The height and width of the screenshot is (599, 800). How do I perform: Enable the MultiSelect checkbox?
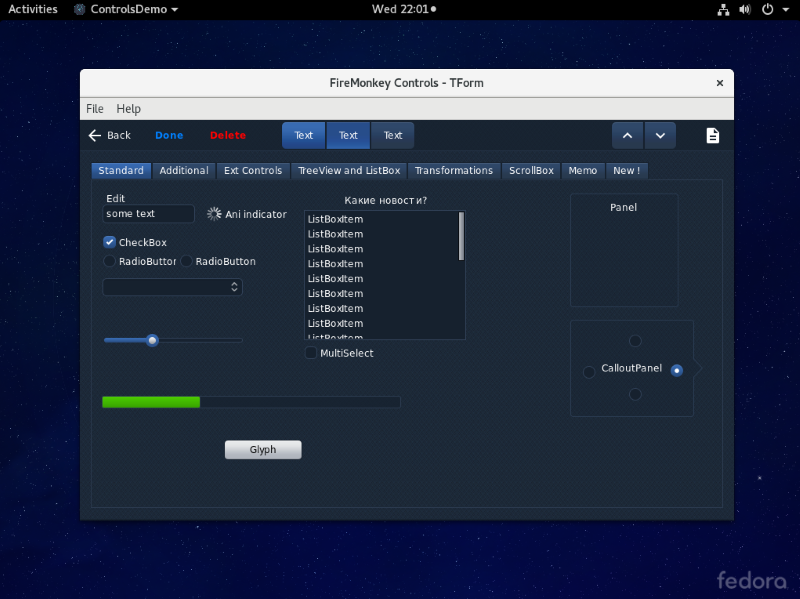311,353
